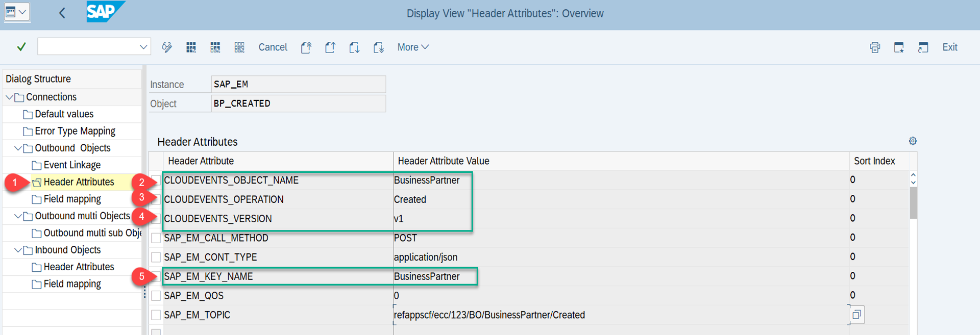
Task: Open table settings gear icon
Action: click(913, 141)
